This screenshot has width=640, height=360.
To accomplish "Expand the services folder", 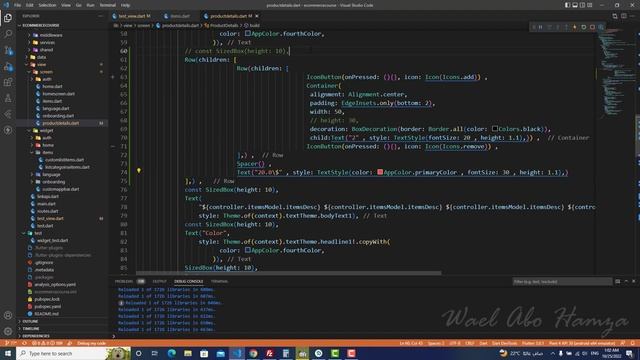I will coord(47,42).
